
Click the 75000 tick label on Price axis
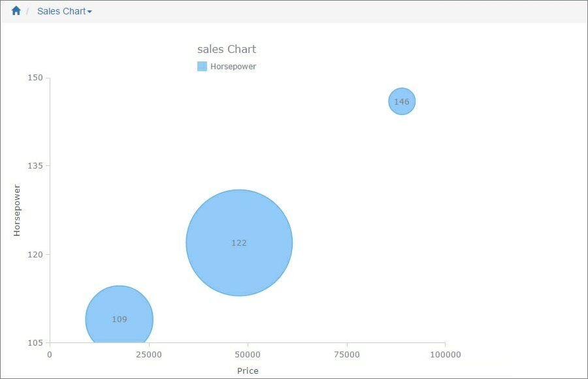[x=346, y=354]
